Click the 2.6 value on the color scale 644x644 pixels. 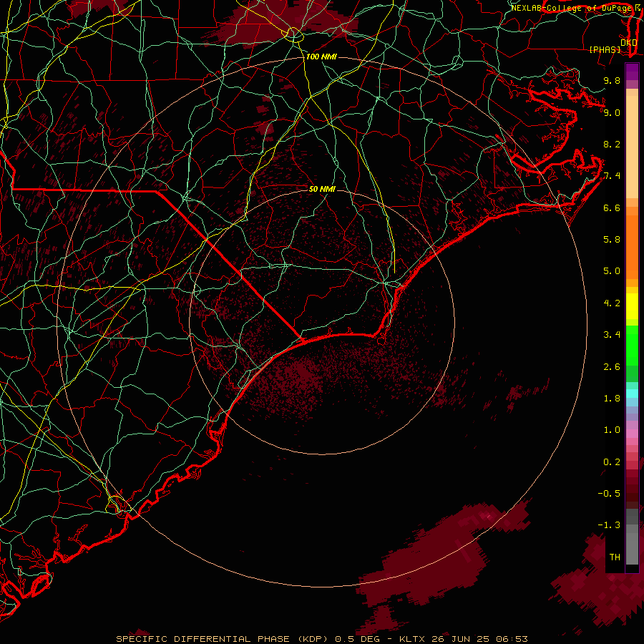point(612,367)
